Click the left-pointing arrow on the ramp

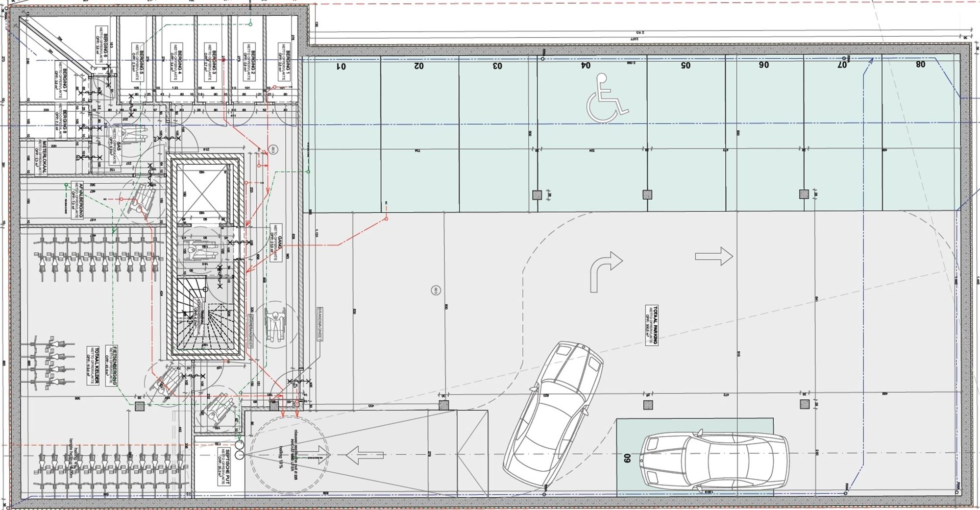point(364,454)
